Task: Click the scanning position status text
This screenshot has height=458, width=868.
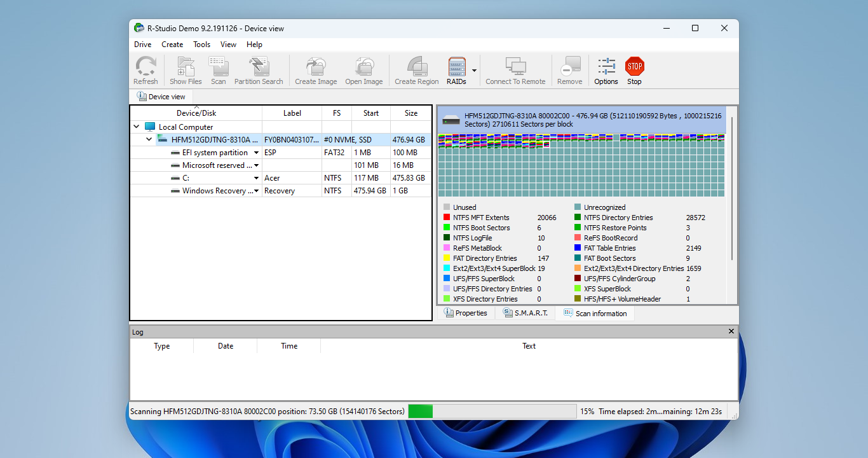Action: [x=268, y=412]
